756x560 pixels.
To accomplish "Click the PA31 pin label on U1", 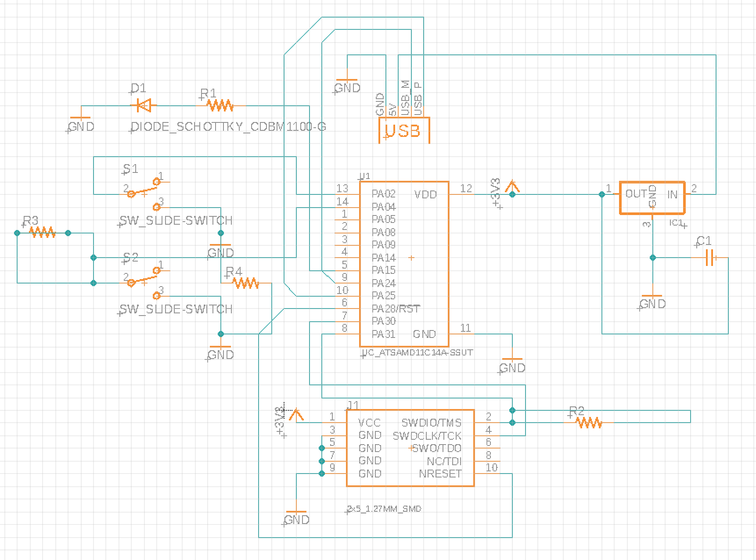I will point(384,334).
